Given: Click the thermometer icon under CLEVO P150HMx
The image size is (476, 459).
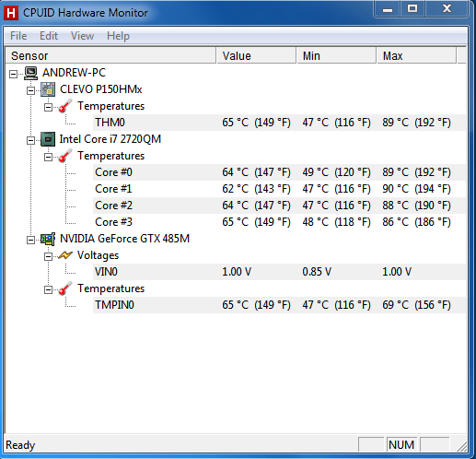Looking at the screenshot, I should click(x=65, y=106).
